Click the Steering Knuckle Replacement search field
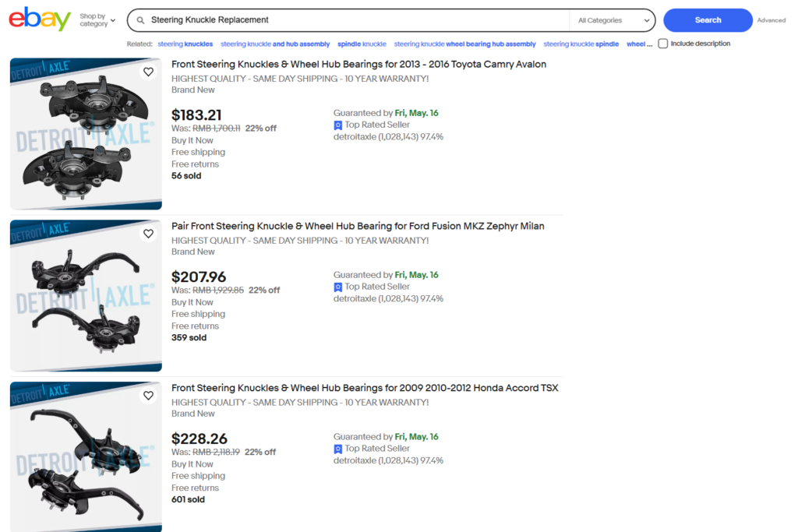Viewport: 798px width, 532px height. (356, 19)
